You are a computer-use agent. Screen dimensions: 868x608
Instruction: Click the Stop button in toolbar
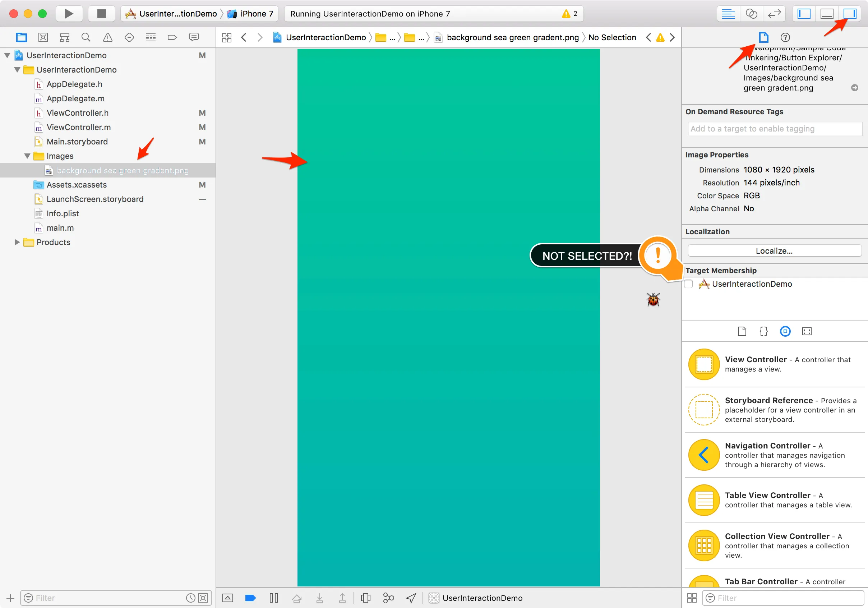pos(101,14)
